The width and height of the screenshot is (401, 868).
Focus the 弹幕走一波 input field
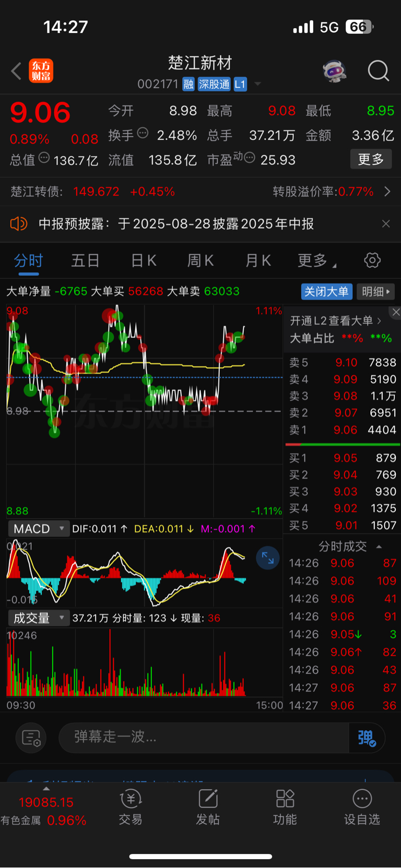pos(204,738)
